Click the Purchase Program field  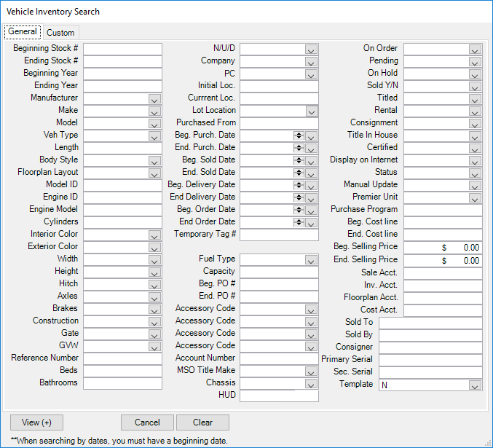(x=443, y=211)
